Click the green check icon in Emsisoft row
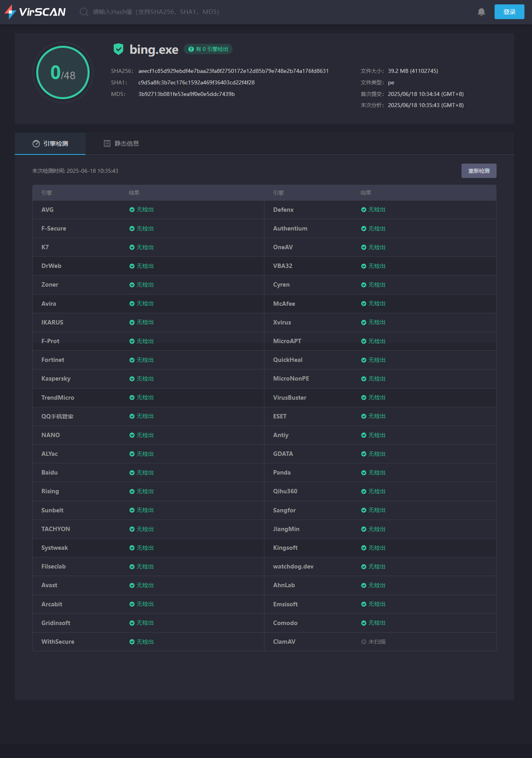This screenshot has width=532, height=758. [x=364, y=604]
